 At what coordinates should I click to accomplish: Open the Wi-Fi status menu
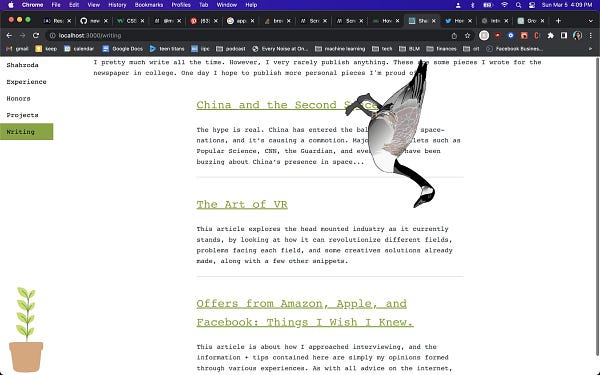pyautogui.click(x=504, y=5)
